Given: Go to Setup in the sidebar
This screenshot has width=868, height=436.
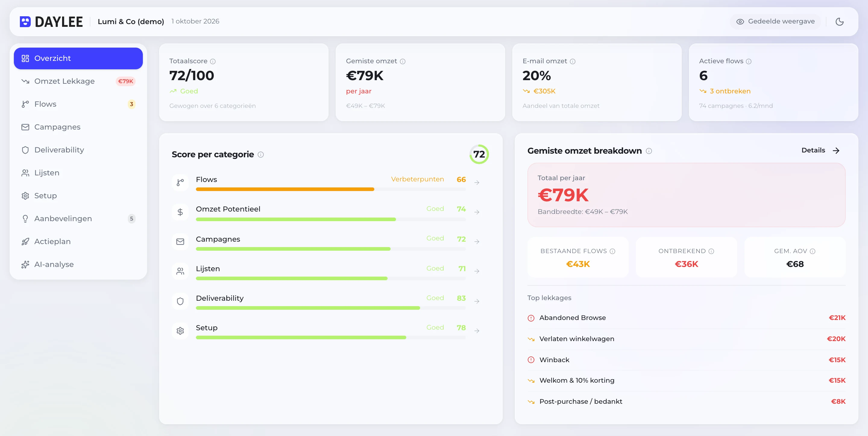Looking at the screenshot, I should click(x=78, y=196).
